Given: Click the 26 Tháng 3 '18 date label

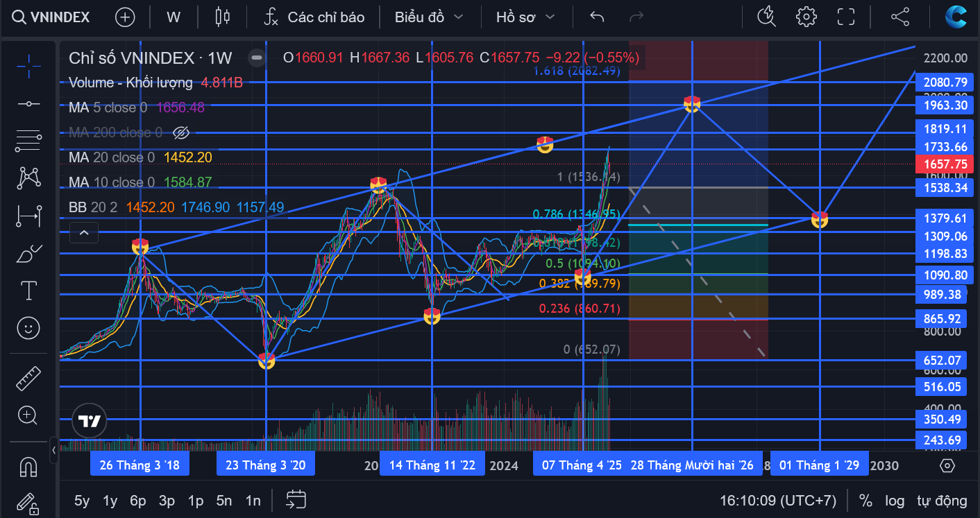Looking at the screenshot, I should 140,465.
